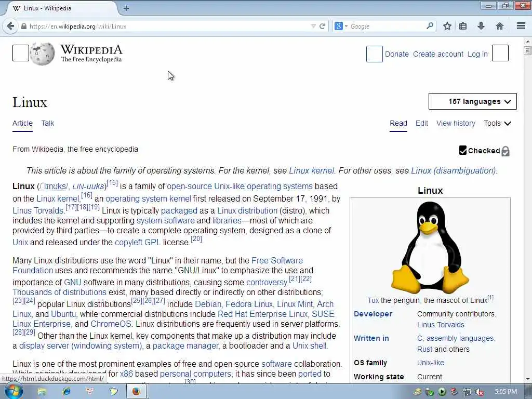Expand the Tools dropdown menu

click(497, 123)
